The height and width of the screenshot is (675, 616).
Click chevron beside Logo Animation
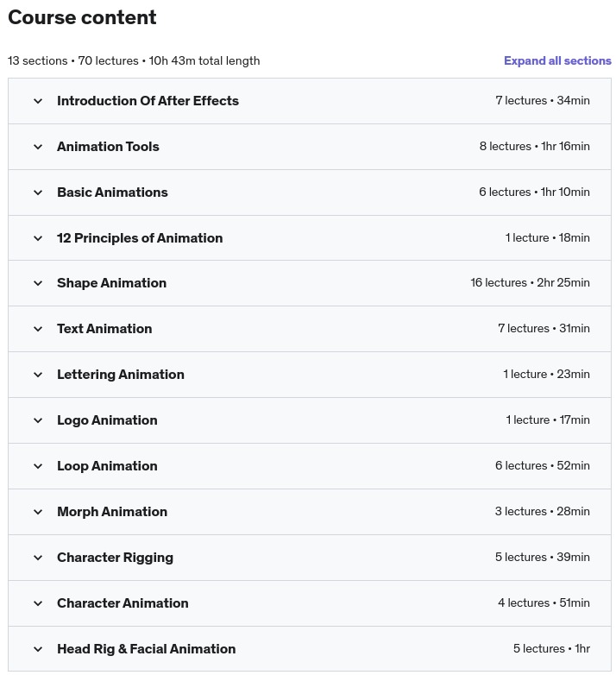[x=38, y=420]
